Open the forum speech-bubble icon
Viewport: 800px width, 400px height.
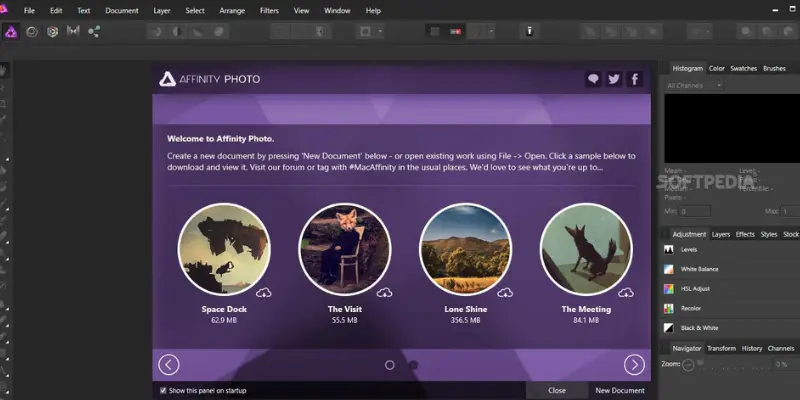(593, 79)
